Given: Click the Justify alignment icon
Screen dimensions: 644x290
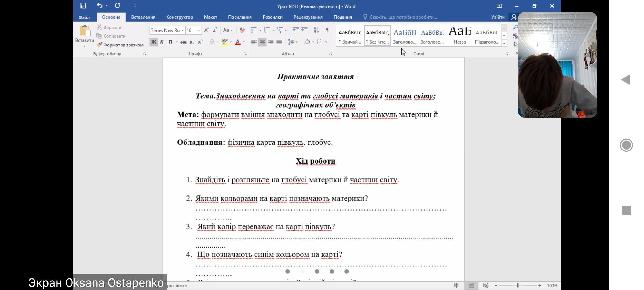Looking at the screenshot, I should point(279,42).
